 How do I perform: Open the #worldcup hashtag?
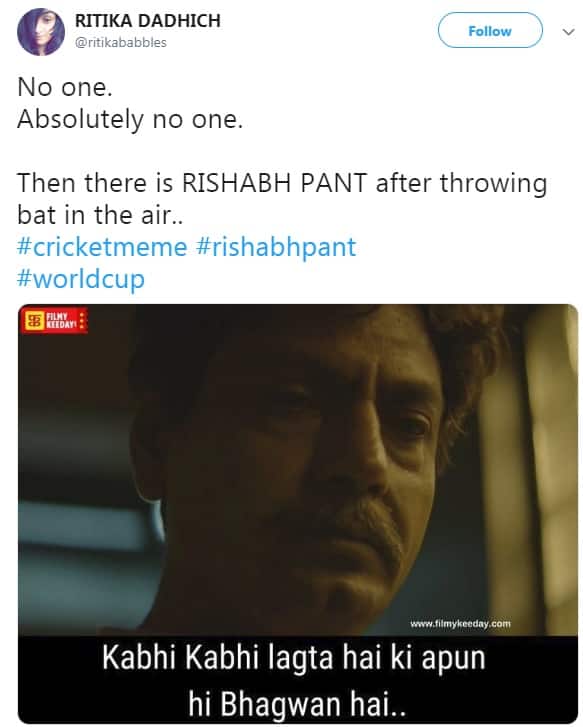[81, 279]
